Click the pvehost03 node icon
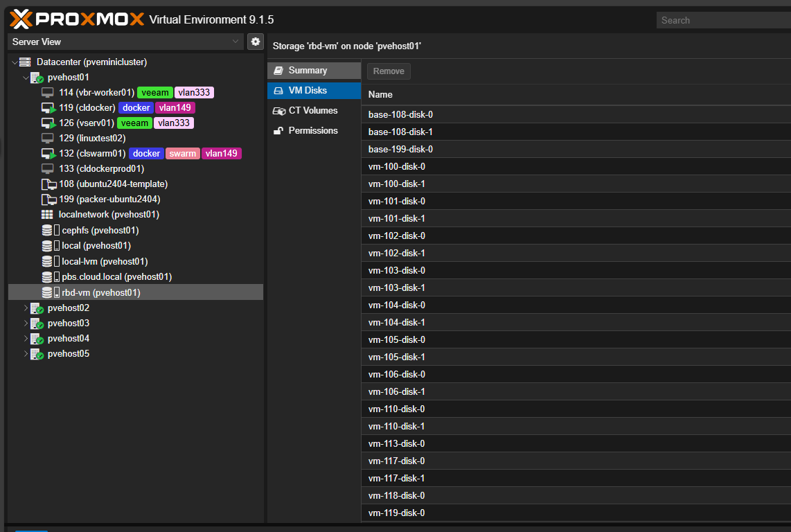This screenshot has width=791, height=532. [37, 323]
